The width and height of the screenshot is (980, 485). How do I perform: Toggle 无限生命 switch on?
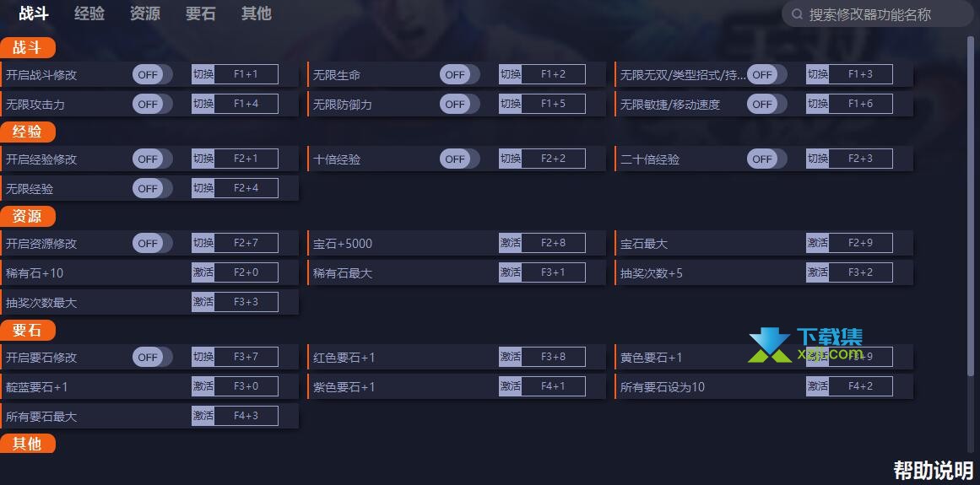[459, 74]
